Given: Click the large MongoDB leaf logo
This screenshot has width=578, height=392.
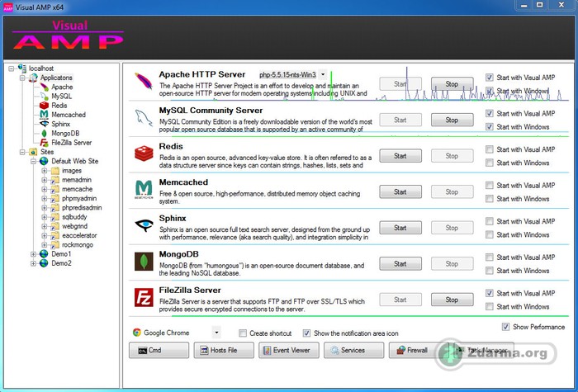Looking at the screenshot, I should click(x=144, y=262).
